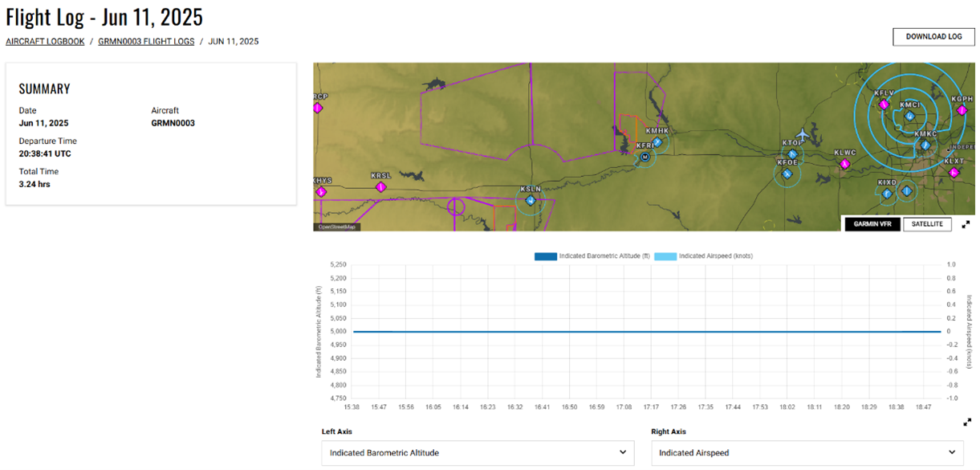
Task: Toggle Indicated Airspeed legend series
Action: pos(704,256)
